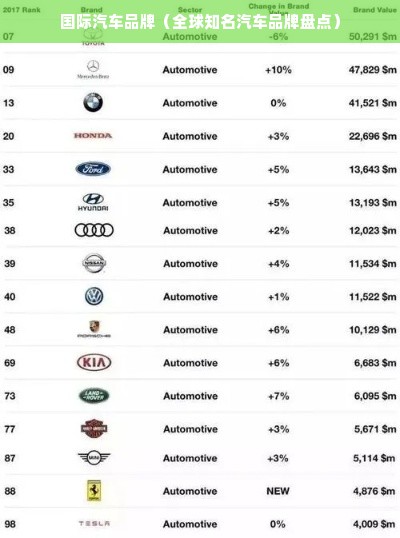400x538 pixels.
Task: Select the Nissan badge logo
Action: point(94,263)
